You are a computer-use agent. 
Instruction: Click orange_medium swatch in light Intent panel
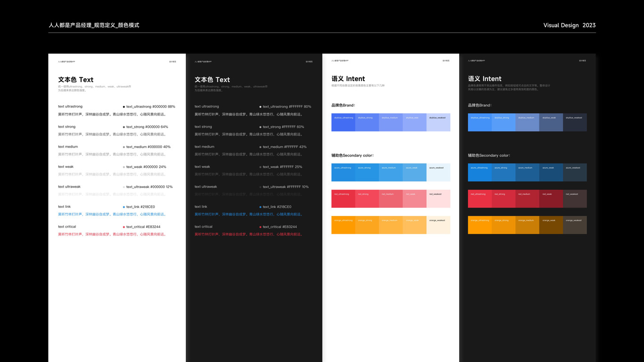(391, 225)
